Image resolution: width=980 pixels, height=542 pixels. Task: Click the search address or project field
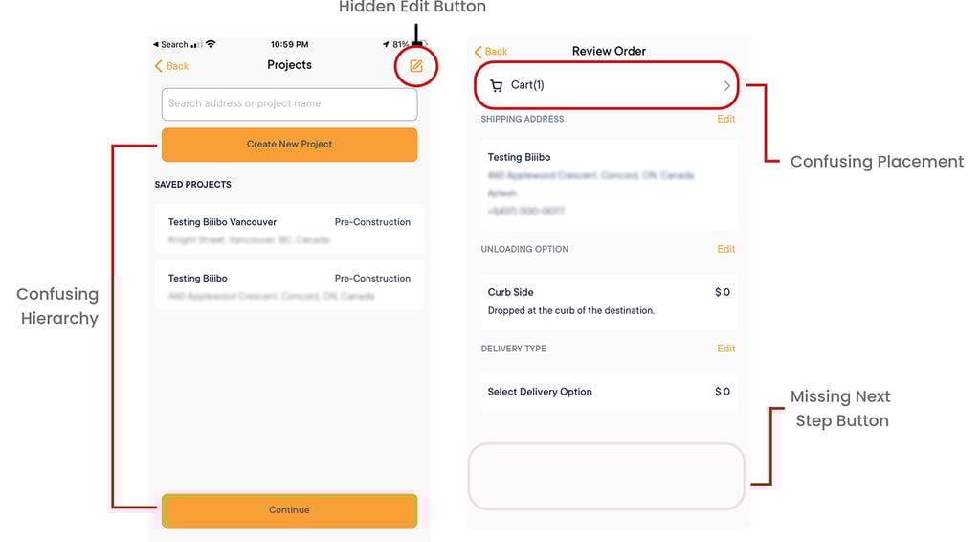[x=289, y=103]
